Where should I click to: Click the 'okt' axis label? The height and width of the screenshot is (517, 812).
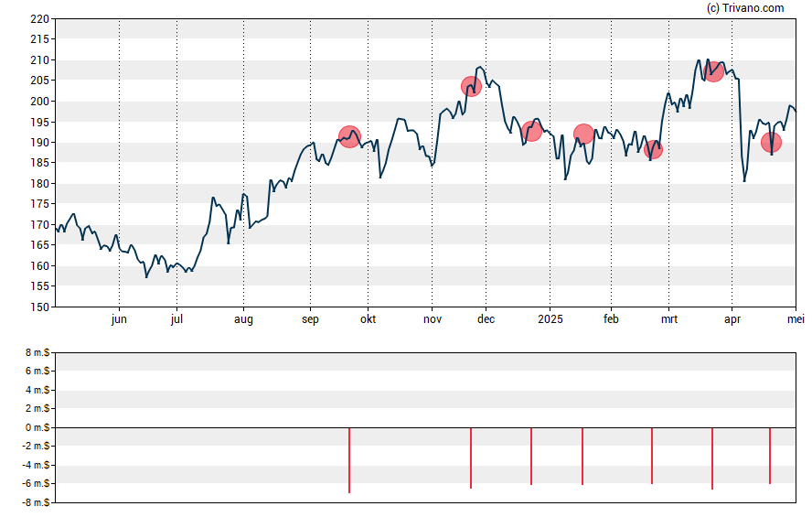coord(369,319)
